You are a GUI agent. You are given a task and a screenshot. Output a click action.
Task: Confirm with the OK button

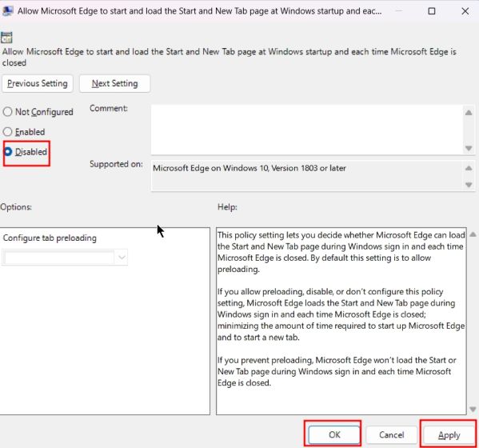334,434
